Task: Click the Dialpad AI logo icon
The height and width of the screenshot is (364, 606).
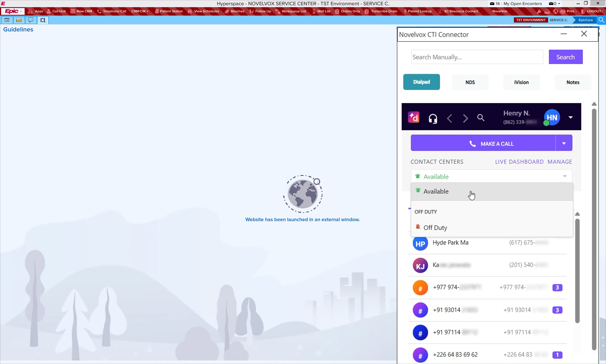Action: point(414,117)
